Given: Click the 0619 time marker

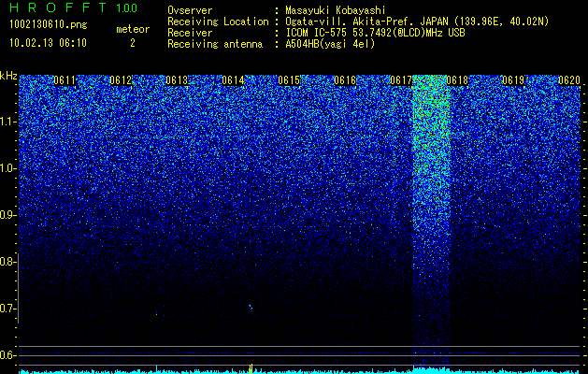Looking at the screenshot, I should 513,80.
